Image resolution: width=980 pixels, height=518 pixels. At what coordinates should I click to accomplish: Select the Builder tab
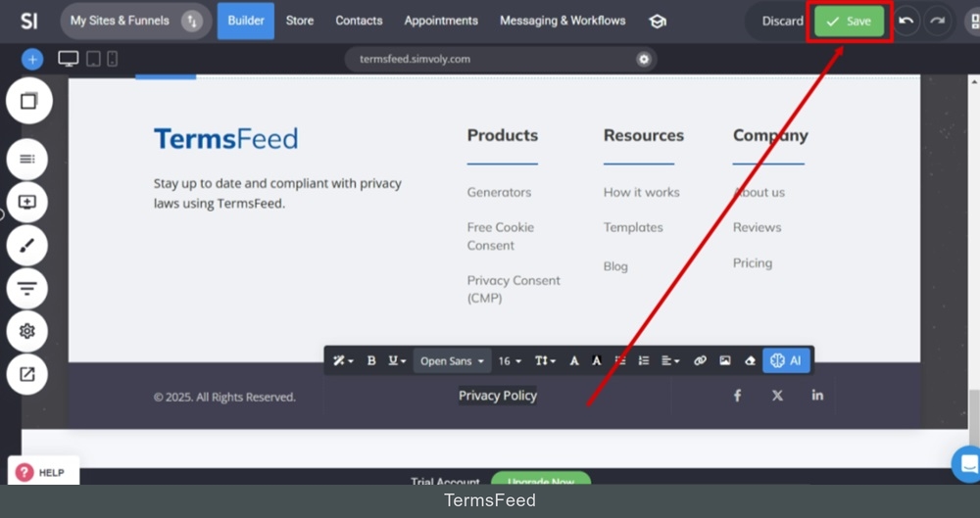pyautogui.click(x=246, y=21)
